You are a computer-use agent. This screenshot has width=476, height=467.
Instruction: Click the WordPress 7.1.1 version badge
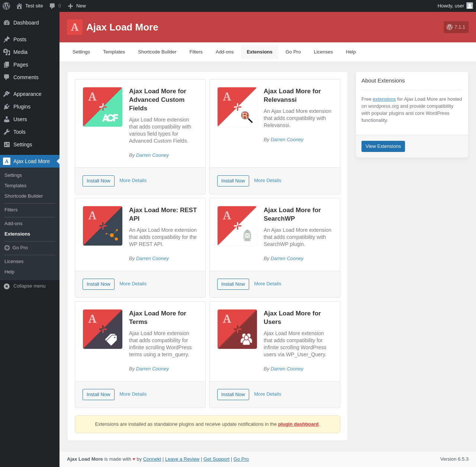click(x=456, y=27)
